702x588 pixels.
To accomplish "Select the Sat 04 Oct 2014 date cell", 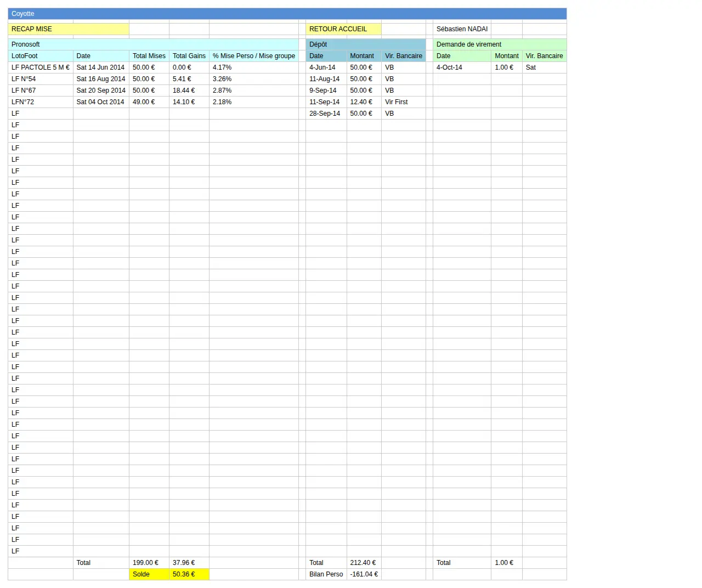I will click(x=101, y=102).
